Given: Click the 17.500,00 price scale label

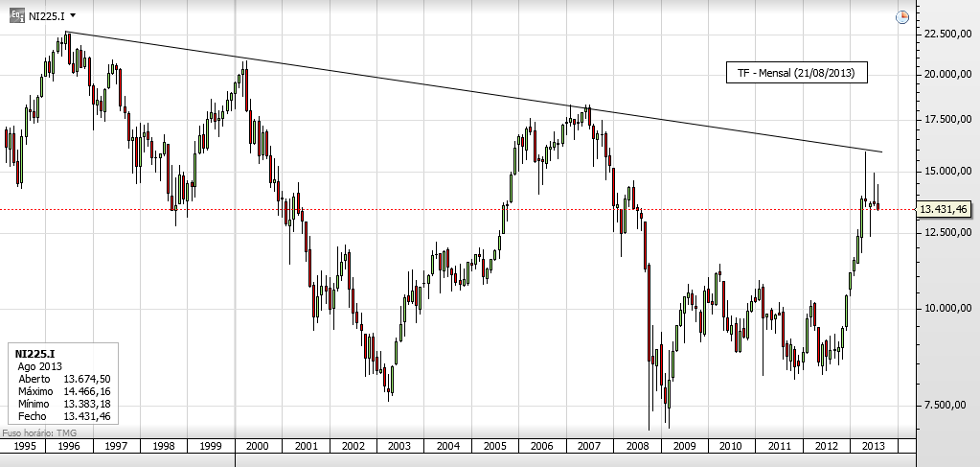Looking at the screenshot, I should (944, 120).
